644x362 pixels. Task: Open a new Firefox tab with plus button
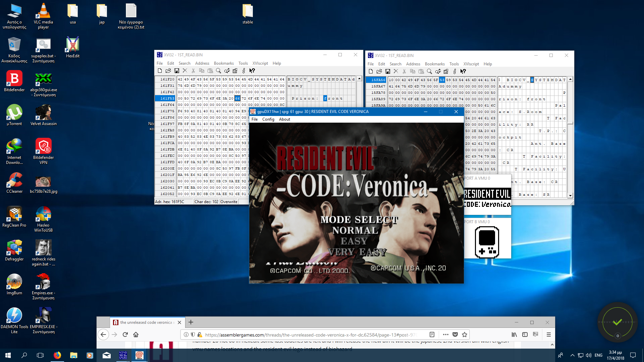point(191,322)
